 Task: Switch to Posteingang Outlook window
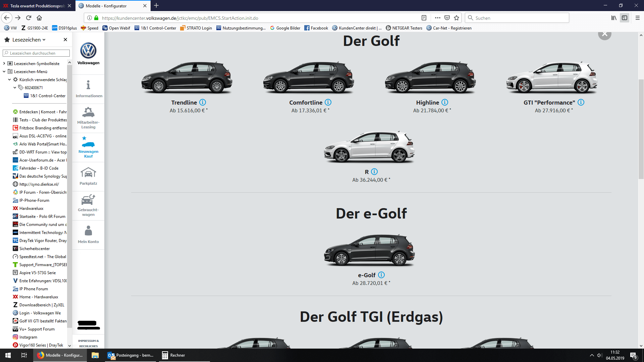point(130,355)
